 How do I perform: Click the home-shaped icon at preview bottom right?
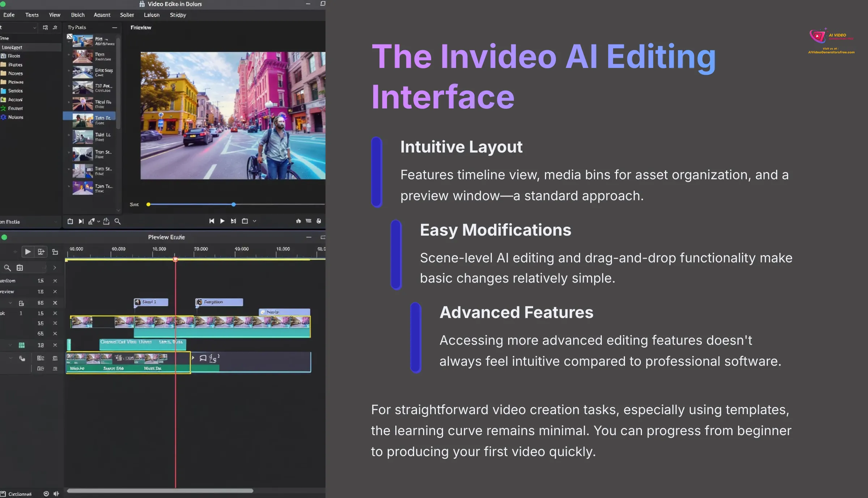[298, 221]
